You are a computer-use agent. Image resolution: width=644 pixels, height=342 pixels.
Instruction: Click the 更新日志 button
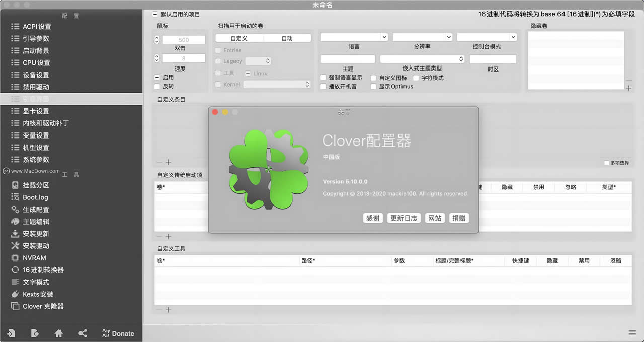tap(404, 218)
